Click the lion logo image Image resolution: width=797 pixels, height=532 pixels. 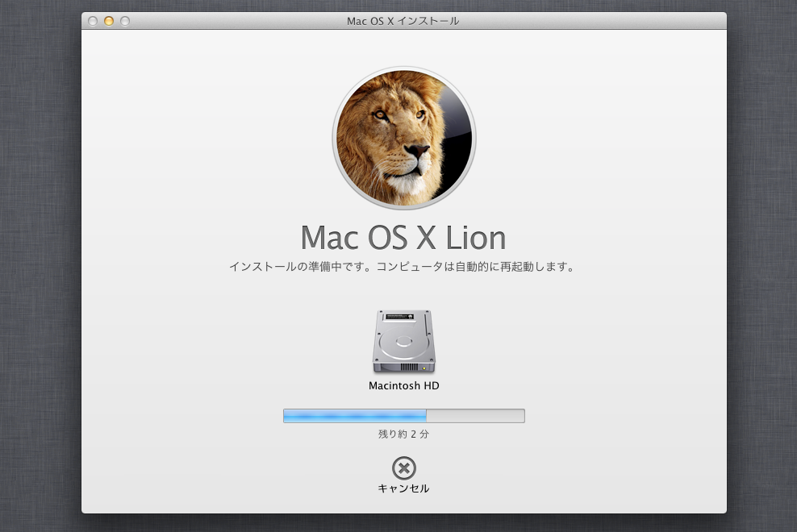404,138
